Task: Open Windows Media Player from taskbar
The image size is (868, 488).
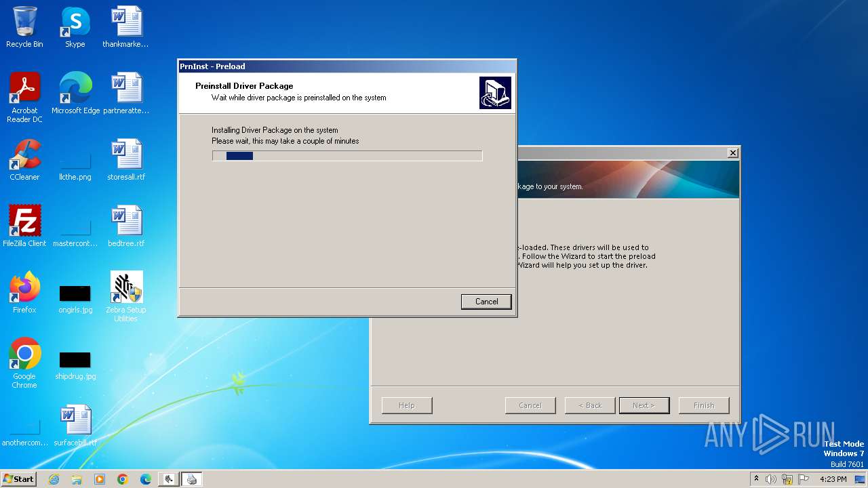Action: pos(100,479)
